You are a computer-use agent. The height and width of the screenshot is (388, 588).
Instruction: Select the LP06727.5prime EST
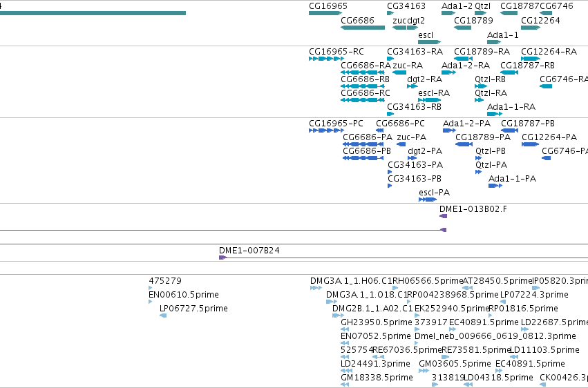[x=193, y=308]
